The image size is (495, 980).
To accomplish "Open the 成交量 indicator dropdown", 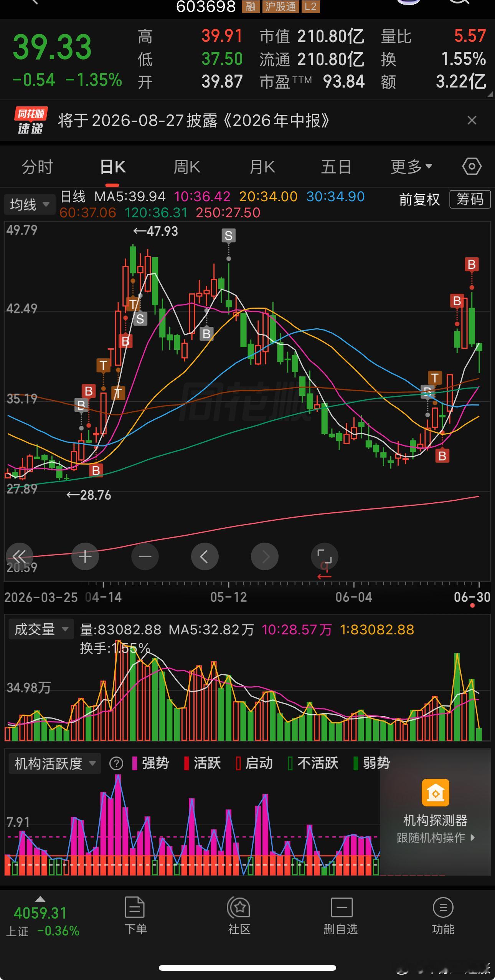I will pyautogui.click(x=41, y=629).
